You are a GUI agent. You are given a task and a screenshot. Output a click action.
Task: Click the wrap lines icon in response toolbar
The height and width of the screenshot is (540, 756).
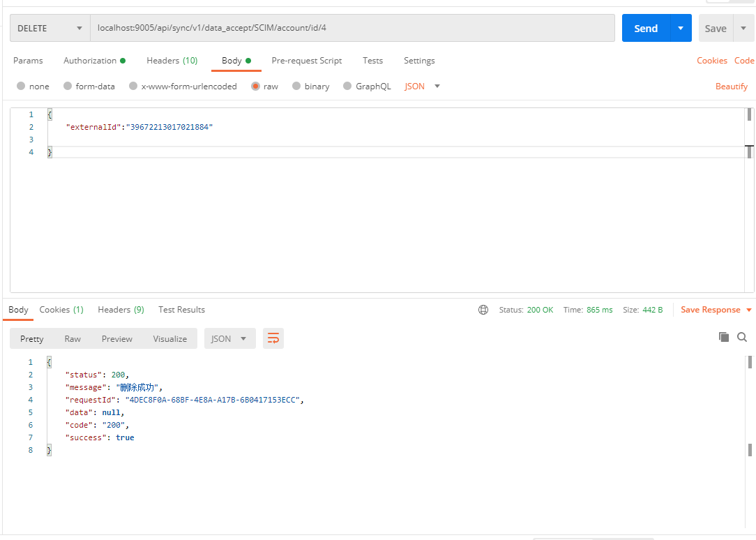273,338
